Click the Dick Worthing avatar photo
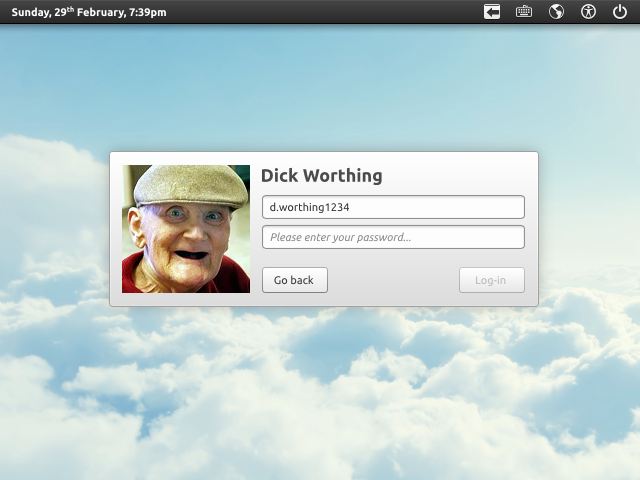The image size is (640, 480). 186,229
